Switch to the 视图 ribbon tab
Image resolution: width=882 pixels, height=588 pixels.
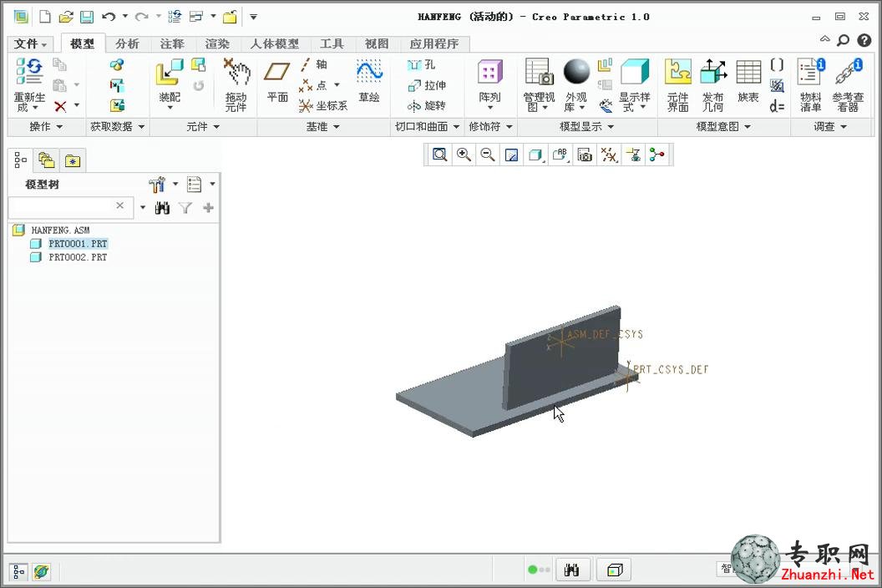point(377,44)
